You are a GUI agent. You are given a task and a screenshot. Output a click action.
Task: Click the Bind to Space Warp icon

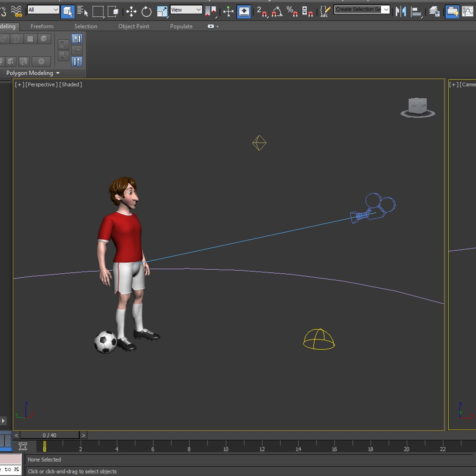16,11
